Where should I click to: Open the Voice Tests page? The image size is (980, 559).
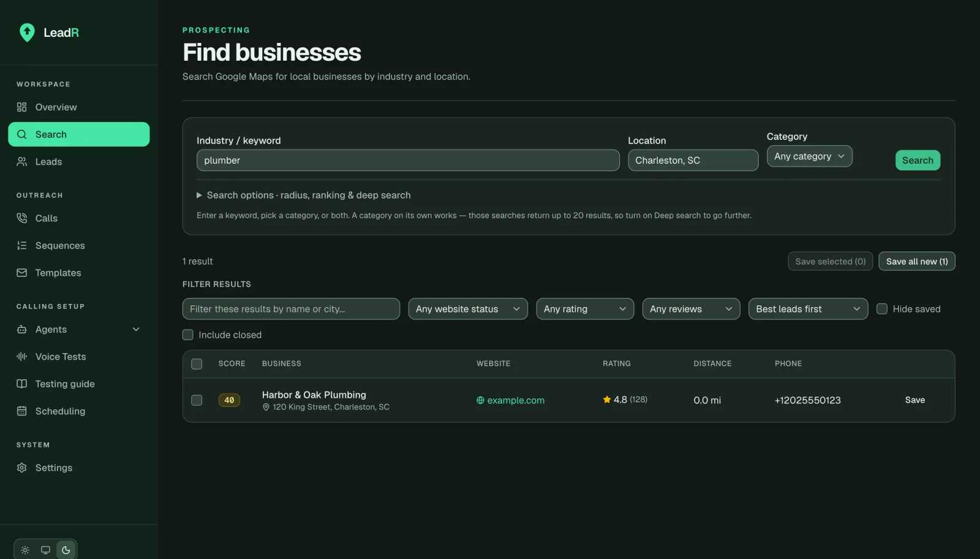[x=78, y=357]
